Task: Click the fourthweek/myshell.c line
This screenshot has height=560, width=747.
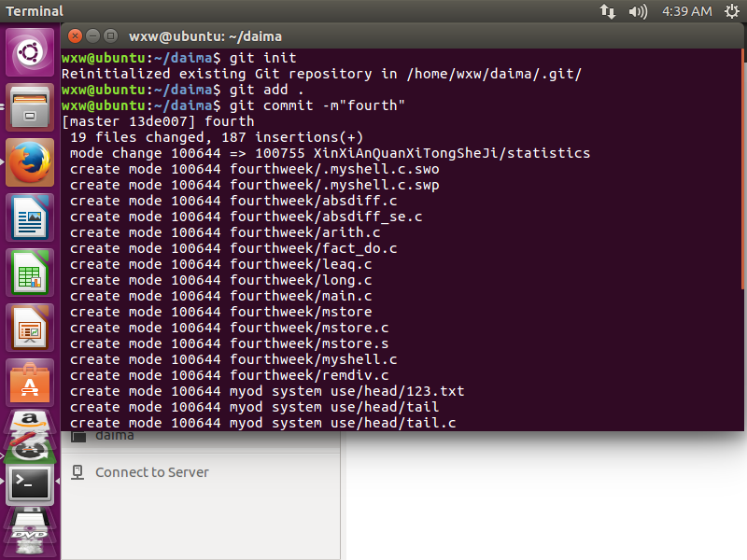Action: tap(233, 359)
